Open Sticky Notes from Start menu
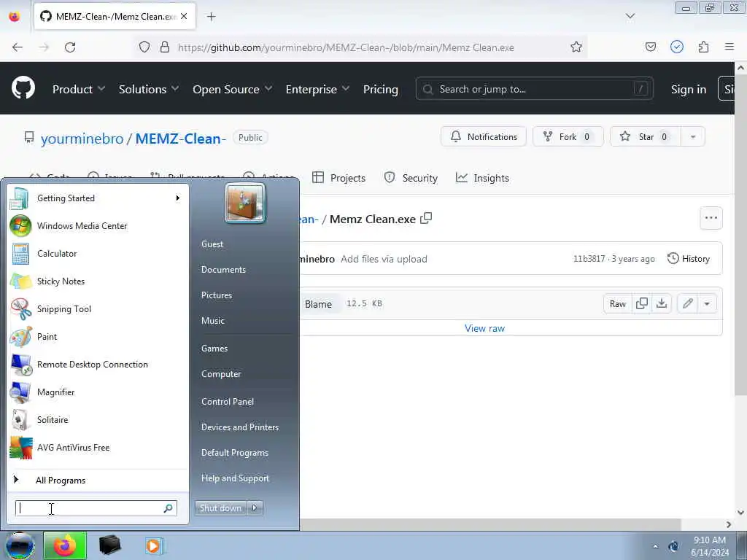This screenshot has height=560, width=747. coord(97,281)
